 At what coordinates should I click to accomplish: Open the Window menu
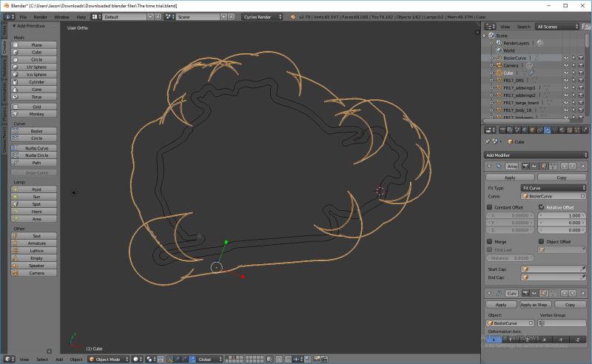coord(61,17)
